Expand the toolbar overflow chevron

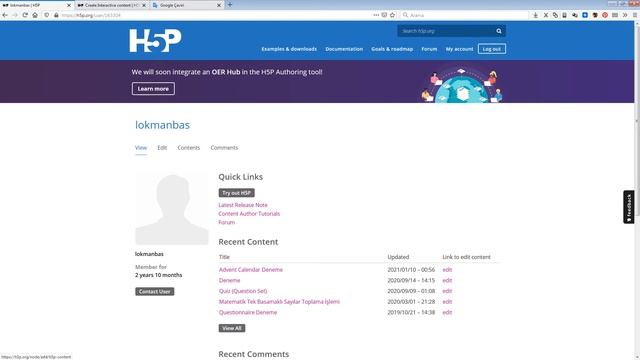coord(625,15)
